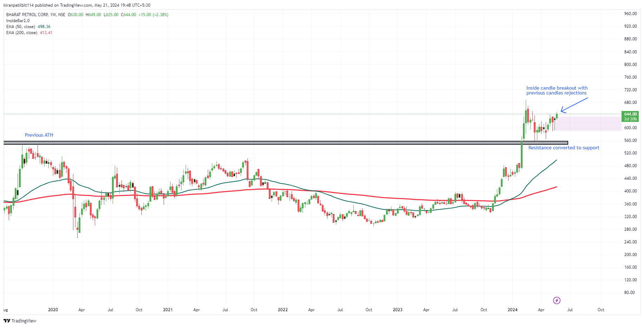The image size is (644, 327).
Task: Click the 2024 year label on time axis
Action: tap(512, 310)
